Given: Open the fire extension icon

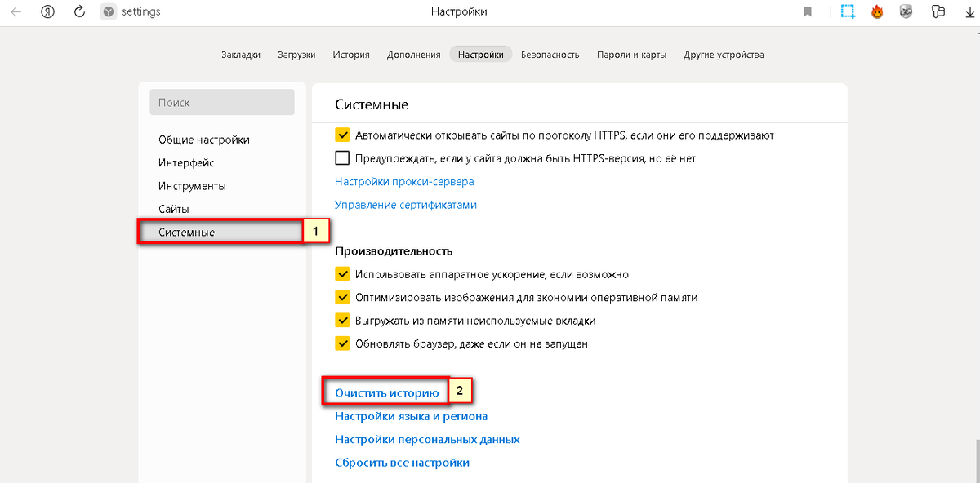Looking at the screenshot, I should point(877,12).
